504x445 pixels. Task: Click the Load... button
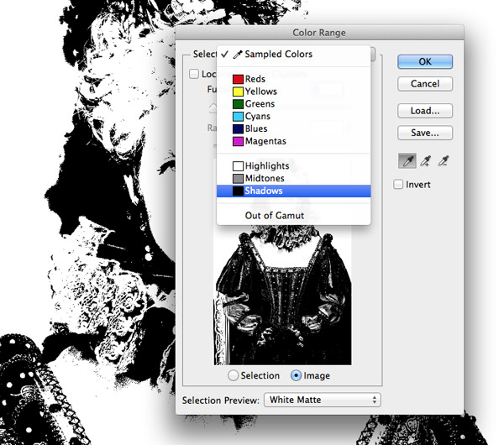(425, 111)
